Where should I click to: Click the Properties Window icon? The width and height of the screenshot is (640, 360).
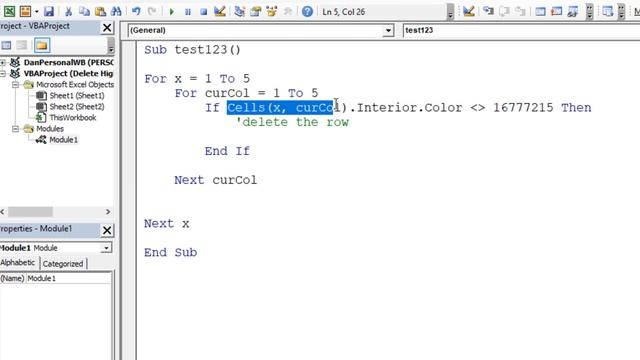tap(256, 11)
